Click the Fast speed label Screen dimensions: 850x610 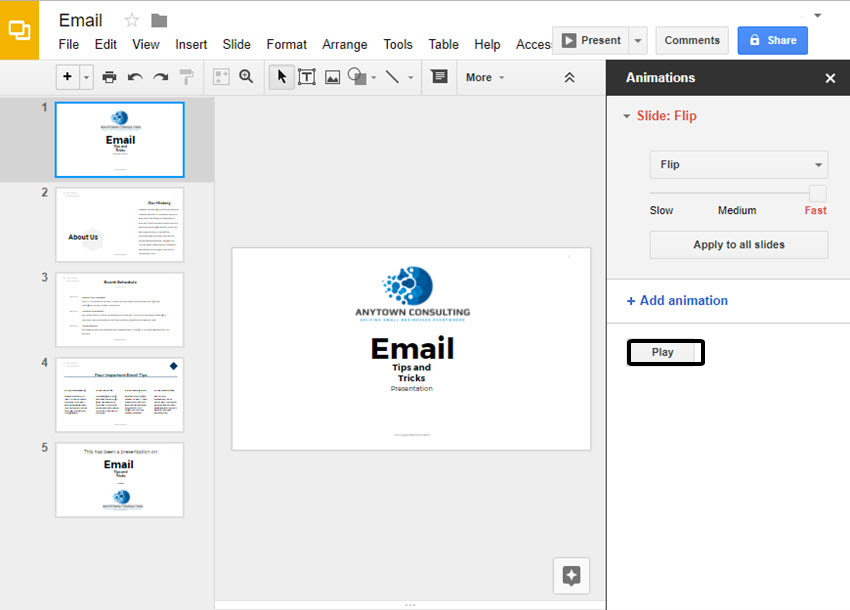(x=815, y=210)
